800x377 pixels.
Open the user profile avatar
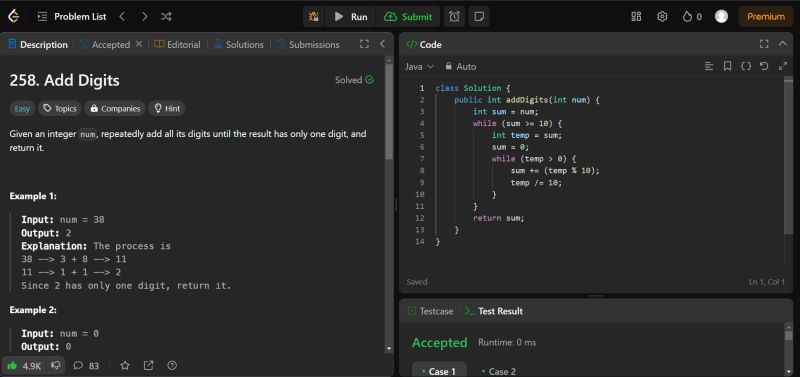tap(721, 17)
